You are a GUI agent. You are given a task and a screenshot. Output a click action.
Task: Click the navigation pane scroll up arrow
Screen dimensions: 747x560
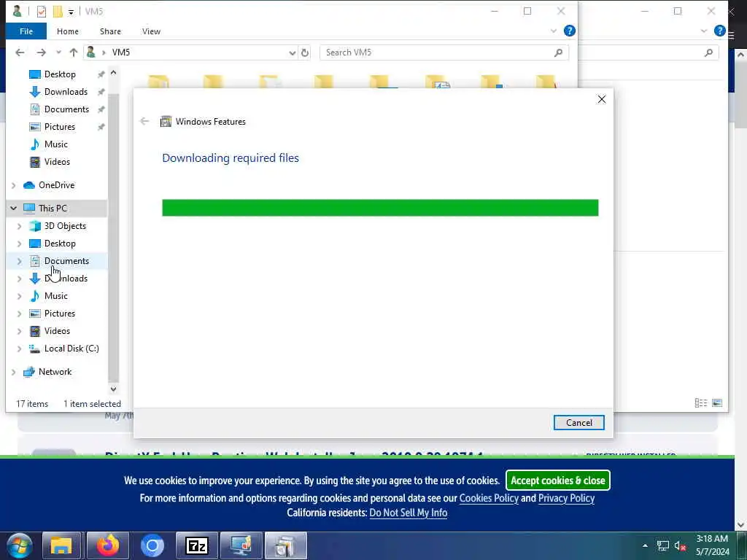pos(113,73)
